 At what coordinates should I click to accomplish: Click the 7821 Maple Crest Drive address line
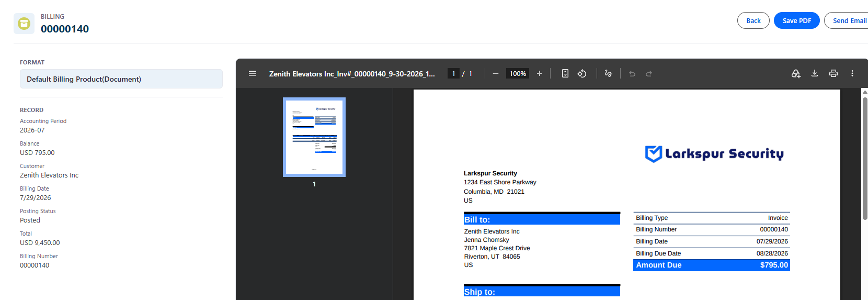click(x=497, y=248)
